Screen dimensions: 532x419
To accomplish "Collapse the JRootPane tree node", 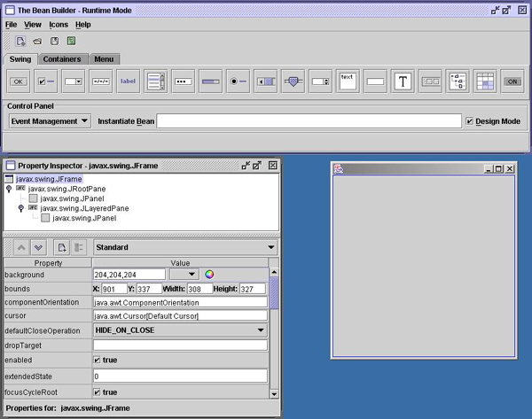I will [x=9, y=189].
